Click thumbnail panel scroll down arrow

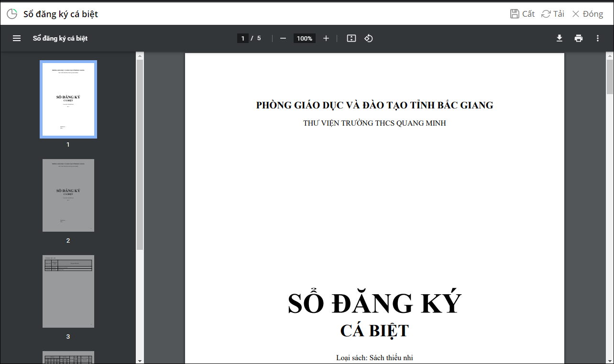140,360
